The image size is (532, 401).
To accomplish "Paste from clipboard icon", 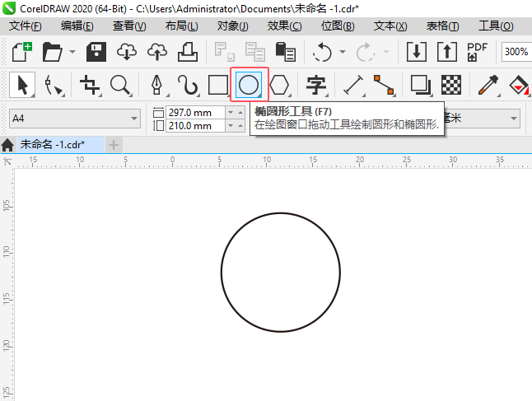I will point(285,52).
